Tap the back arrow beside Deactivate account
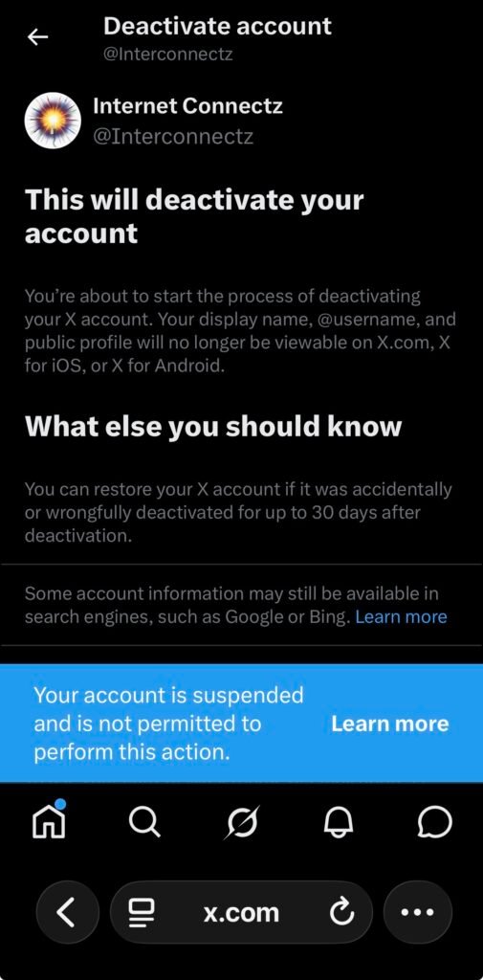This screenshot has width=483, height=980. (x=37, y=38)
